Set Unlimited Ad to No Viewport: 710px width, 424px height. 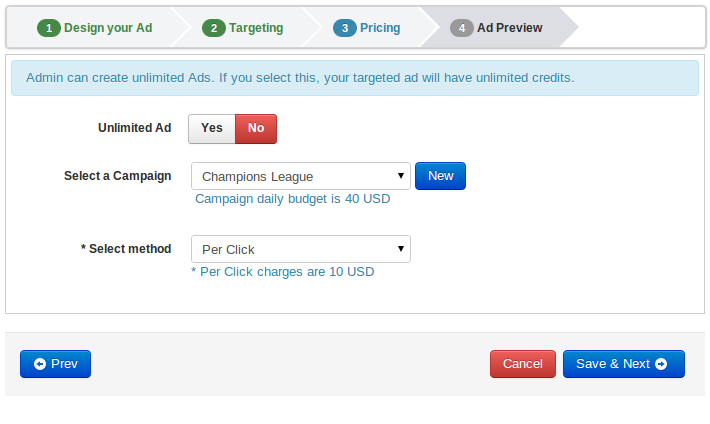[256, 128]
